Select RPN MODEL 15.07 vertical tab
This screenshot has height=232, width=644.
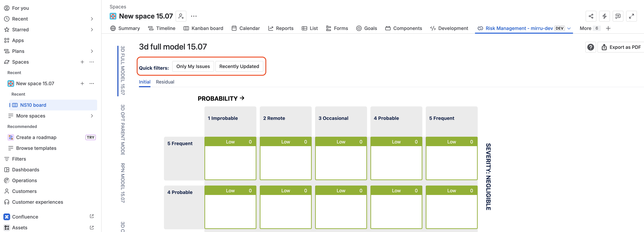click(122, 183)
